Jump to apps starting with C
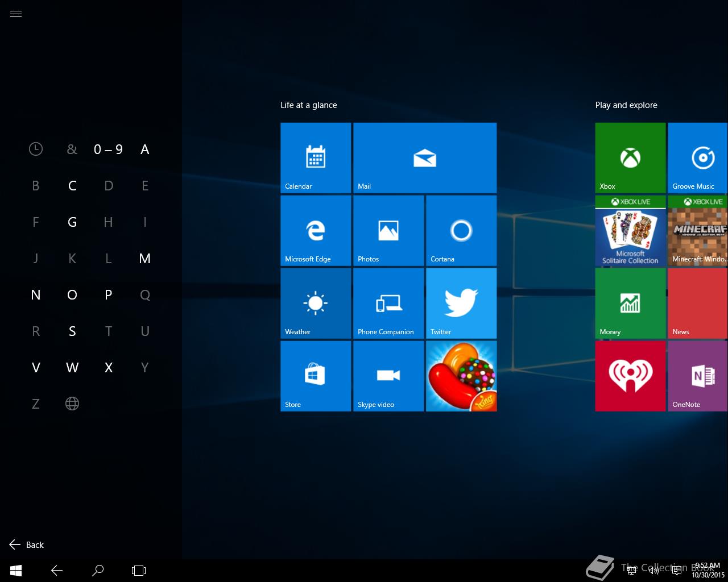This screenshot has height=582, width=728. point(72,186)
